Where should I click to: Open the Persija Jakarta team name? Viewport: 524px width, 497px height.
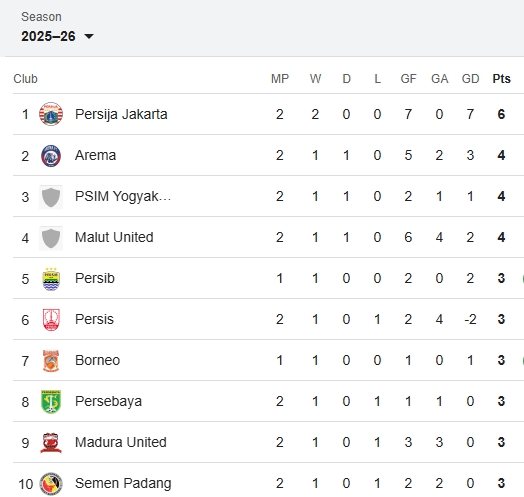[x=121, y=114]
